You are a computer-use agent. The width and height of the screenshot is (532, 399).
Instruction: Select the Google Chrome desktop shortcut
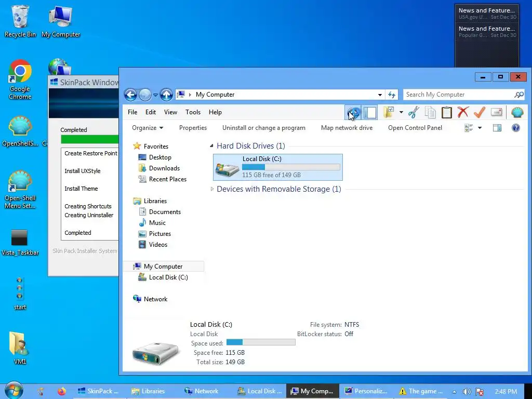pyautogui.click(x=20, y=79)
